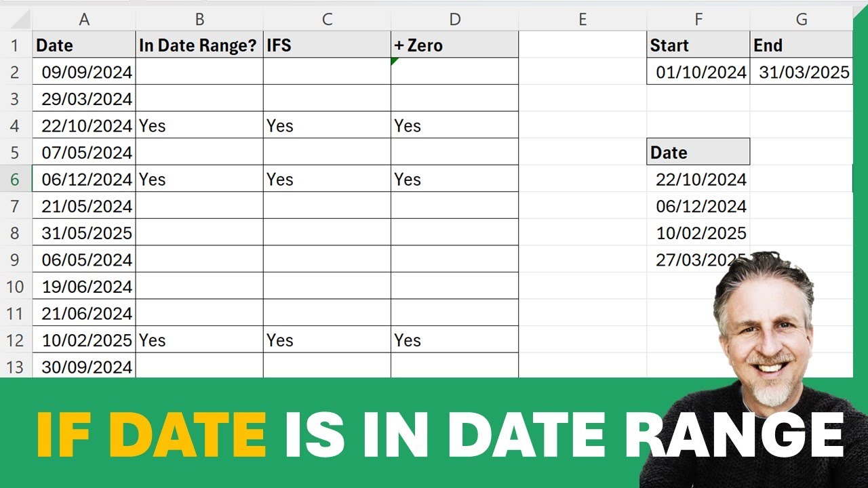The width and height of the screenshot is (868, 488).
Task: Select column A cell 22/10/2024
Action: coord(84,125)
